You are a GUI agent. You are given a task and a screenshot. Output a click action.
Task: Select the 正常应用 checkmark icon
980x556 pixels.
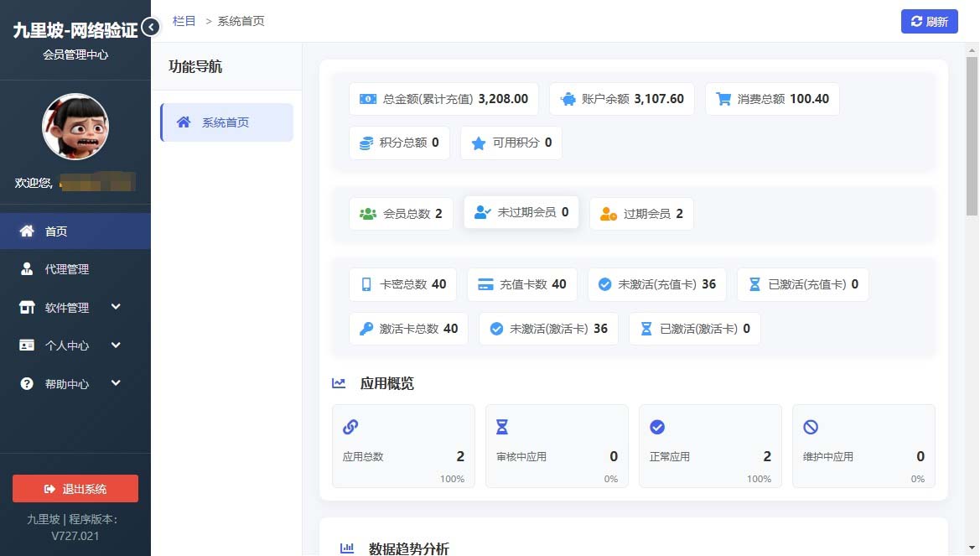click(658, 425)
